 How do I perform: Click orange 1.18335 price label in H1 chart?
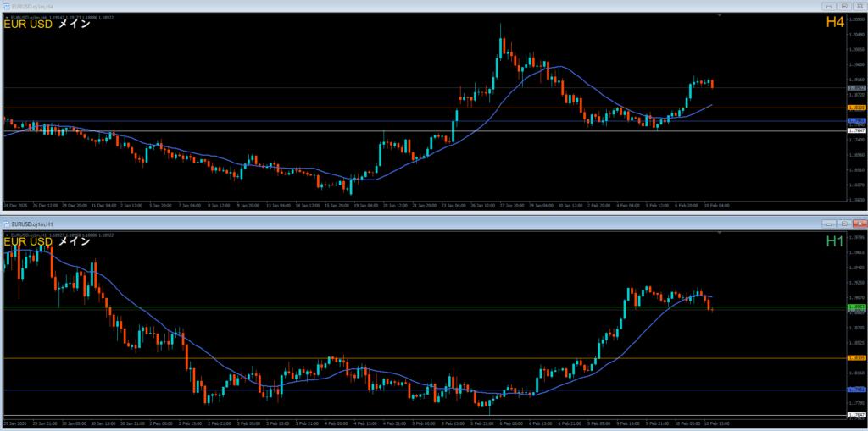point(856,358)
